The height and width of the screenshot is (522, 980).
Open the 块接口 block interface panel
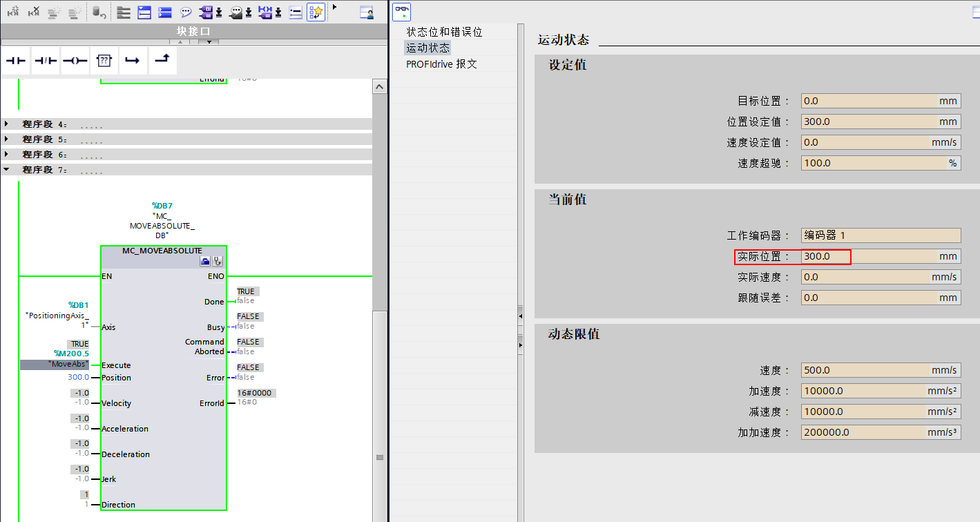coord(194,30)
